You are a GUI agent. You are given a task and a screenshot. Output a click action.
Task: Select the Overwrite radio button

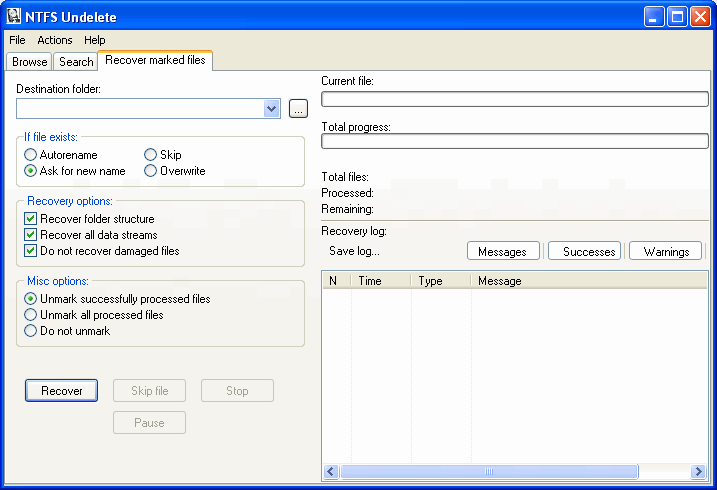pos(175,171)
